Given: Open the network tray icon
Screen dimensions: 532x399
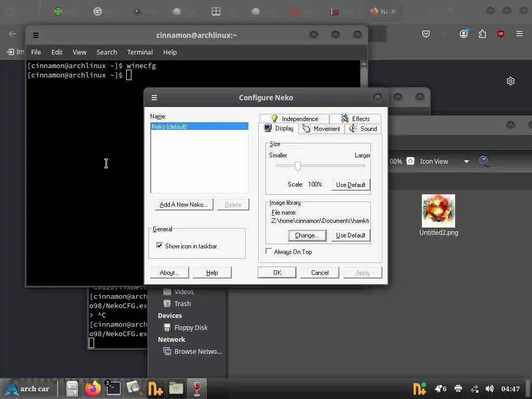Looking at the screenshot, I should [x=475, y=389].
